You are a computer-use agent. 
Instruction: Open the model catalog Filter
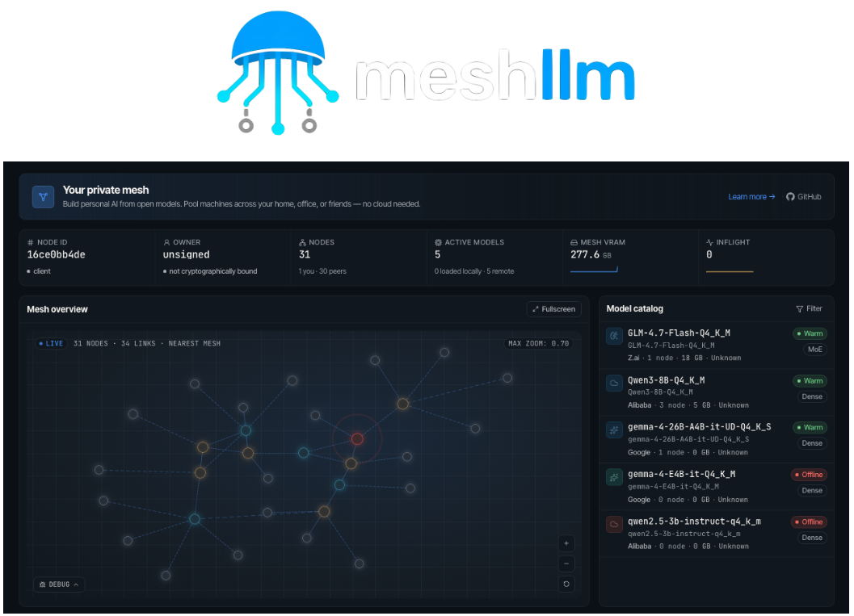810,308
